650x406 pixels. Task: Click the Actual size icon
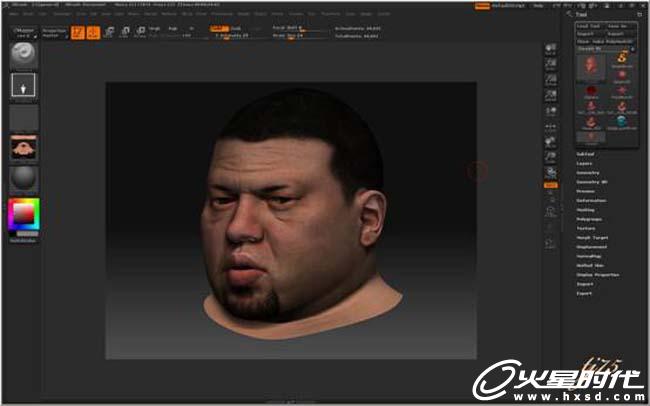[x=551, y=80]
